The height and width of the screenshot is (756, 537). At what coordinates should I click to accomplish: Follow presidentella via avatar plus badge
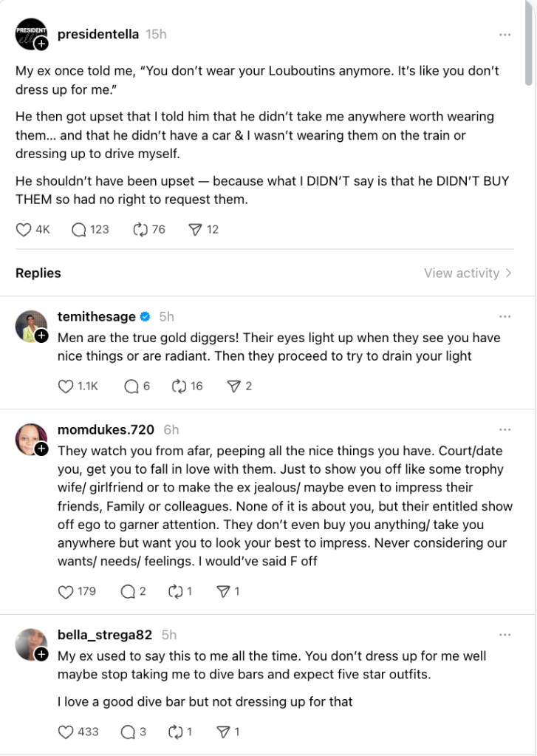coord(42,44)
